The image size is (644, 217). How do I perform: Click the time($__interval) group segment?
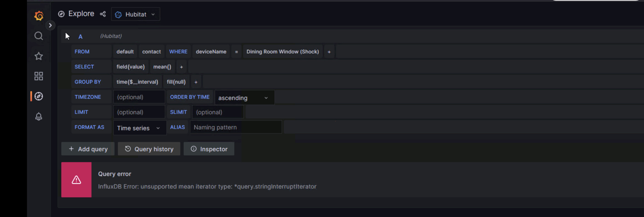click(137, 82)
